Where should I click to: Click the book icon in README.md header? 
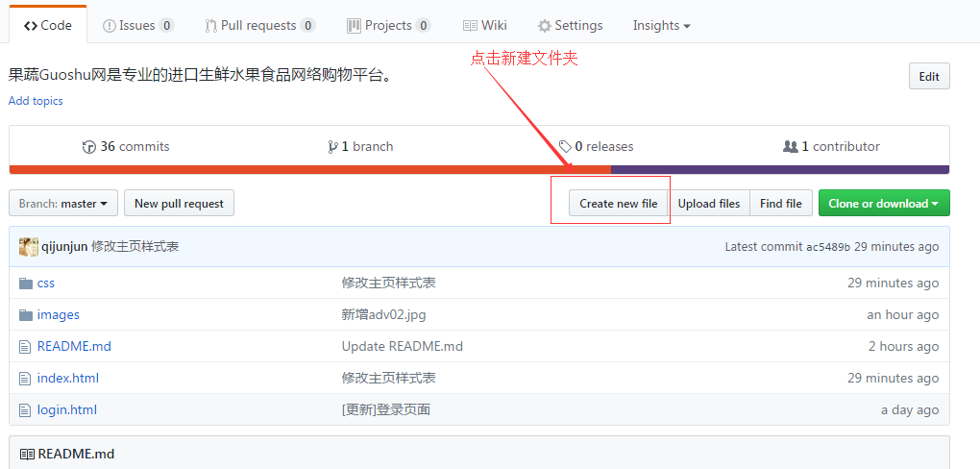tap(27, 454)
